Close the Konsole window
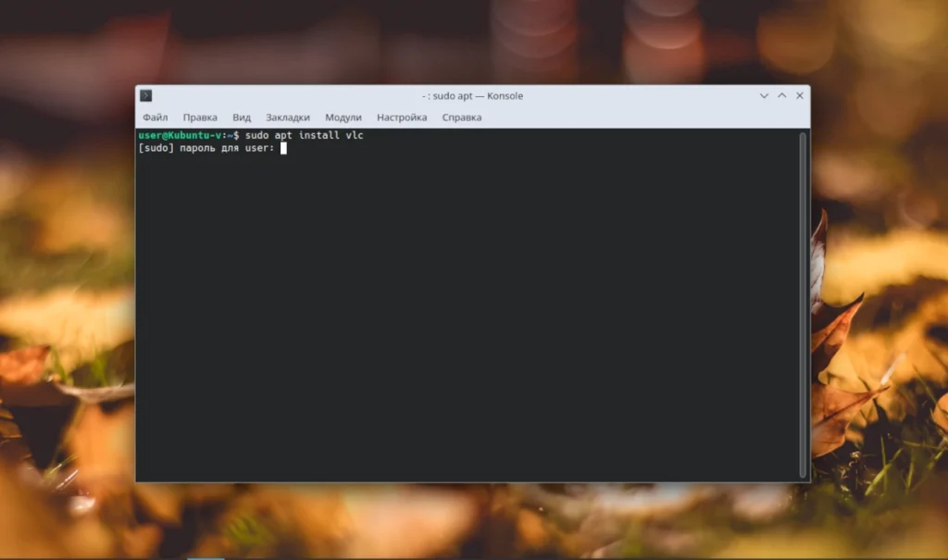 (x=800, y=95)
